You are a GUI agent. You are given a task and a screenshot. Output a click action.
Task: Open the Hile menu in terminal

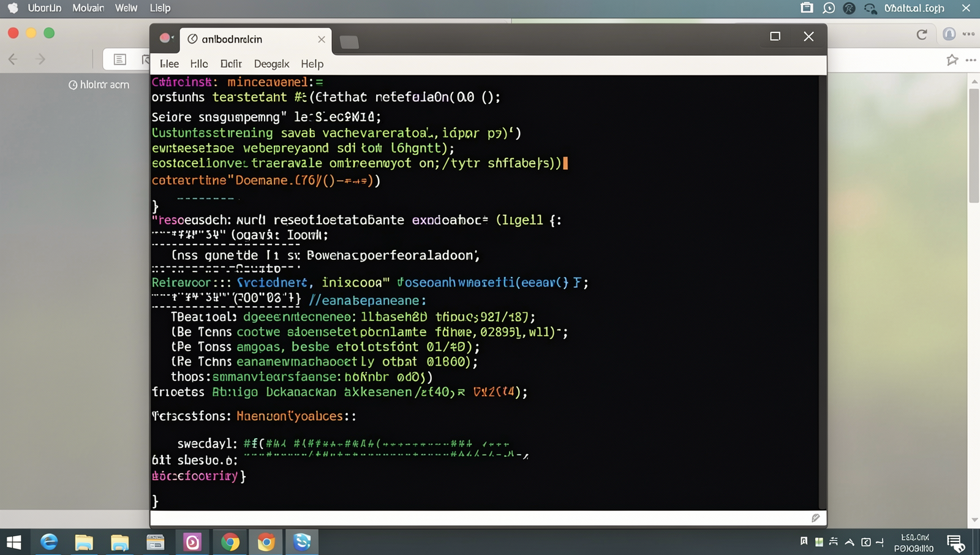coord(199,64)
